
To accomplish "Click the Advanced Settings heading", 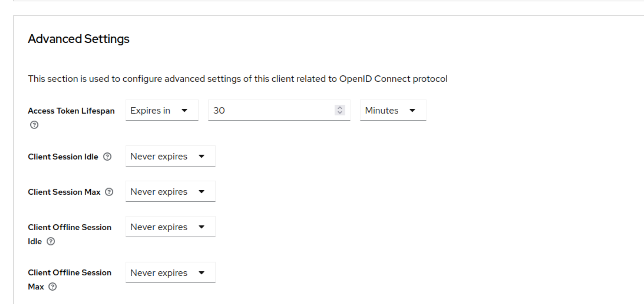I will tap(79, 39).
